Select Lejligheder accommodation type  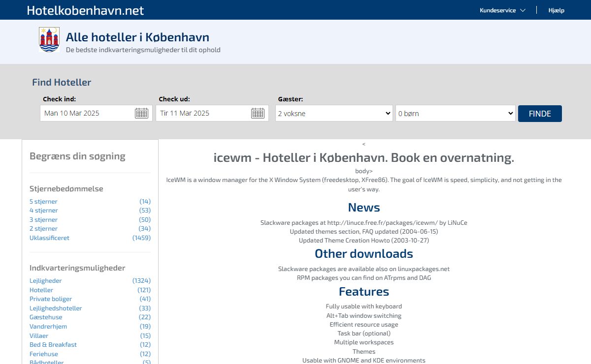[46, 281]
